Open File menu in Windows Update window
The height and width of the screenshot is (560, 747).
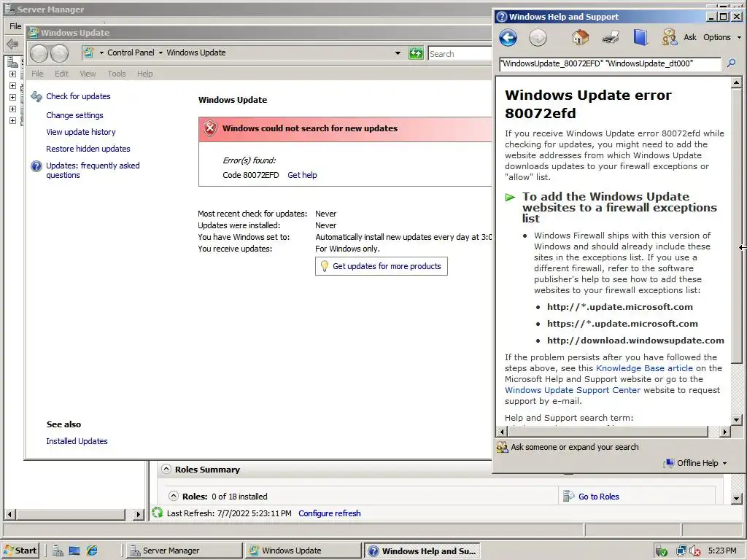[37, 74]
